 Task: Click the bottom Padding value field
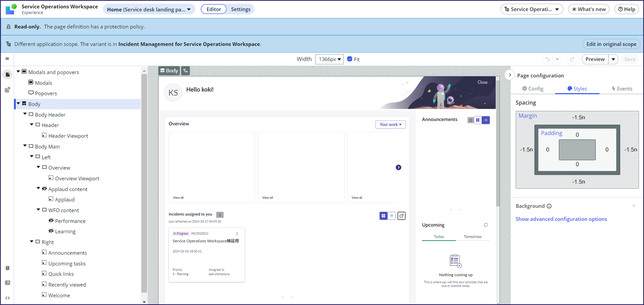[x=577, y=164]
